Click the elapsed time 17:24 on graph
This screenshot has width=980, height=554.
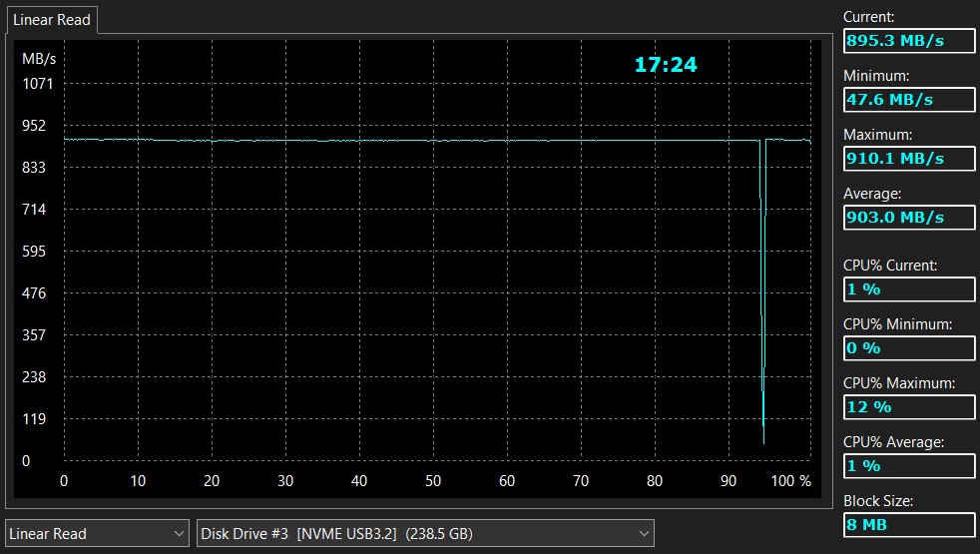pos(666,65)
